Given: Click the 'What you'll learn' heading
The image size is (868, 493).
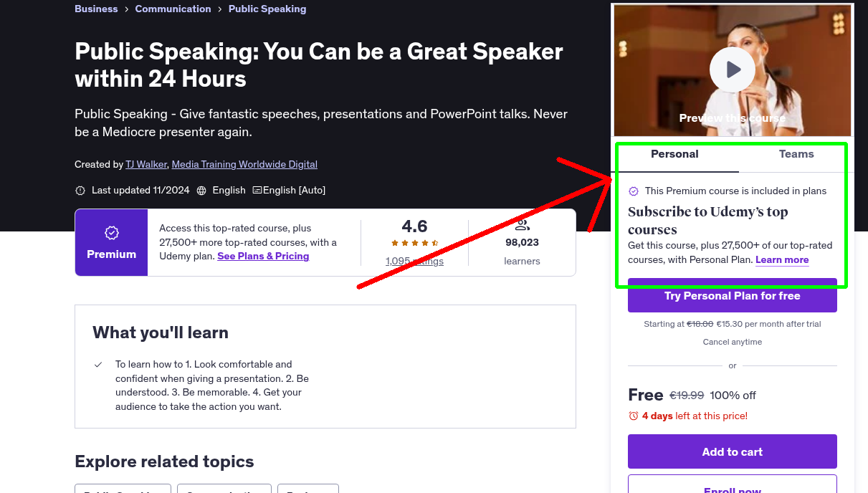Looking at the screenshot, I should (x=161, y=332).
